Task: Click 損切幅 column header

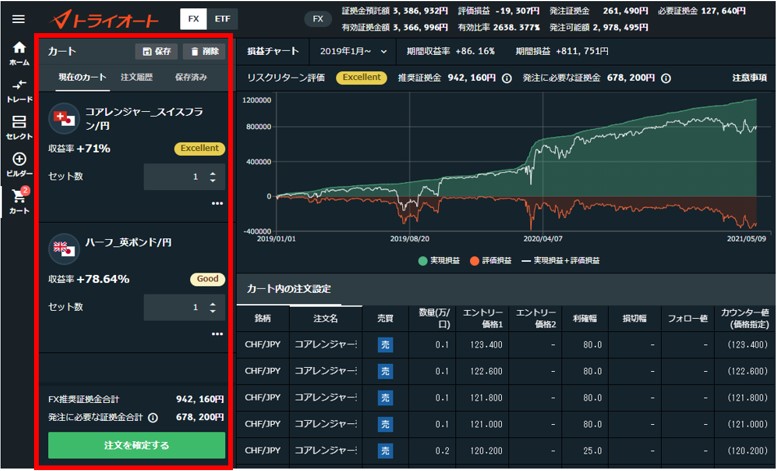Action: (x=634, y=319)
